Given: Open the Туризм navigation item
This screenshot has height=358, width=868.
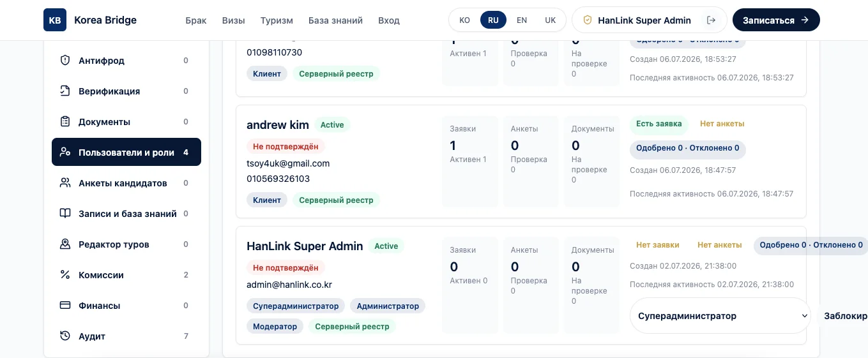Looking at the screenshot, I should click(277, 20).
